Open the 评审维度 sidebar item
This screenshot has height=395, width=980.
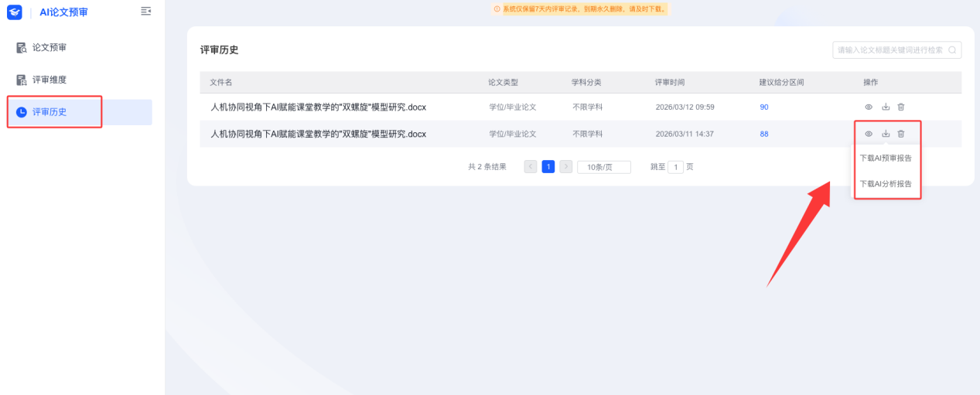[x=50, y=80]
